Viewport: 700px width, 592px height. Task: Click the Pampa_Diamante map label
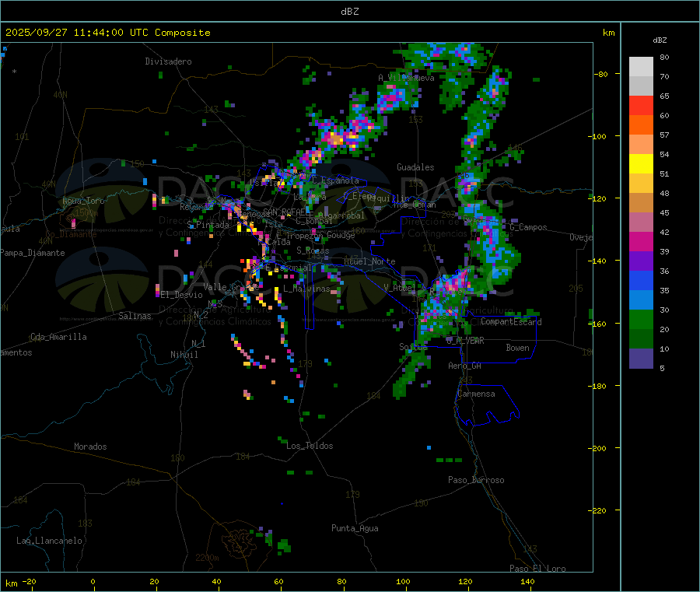click(32, 253)
